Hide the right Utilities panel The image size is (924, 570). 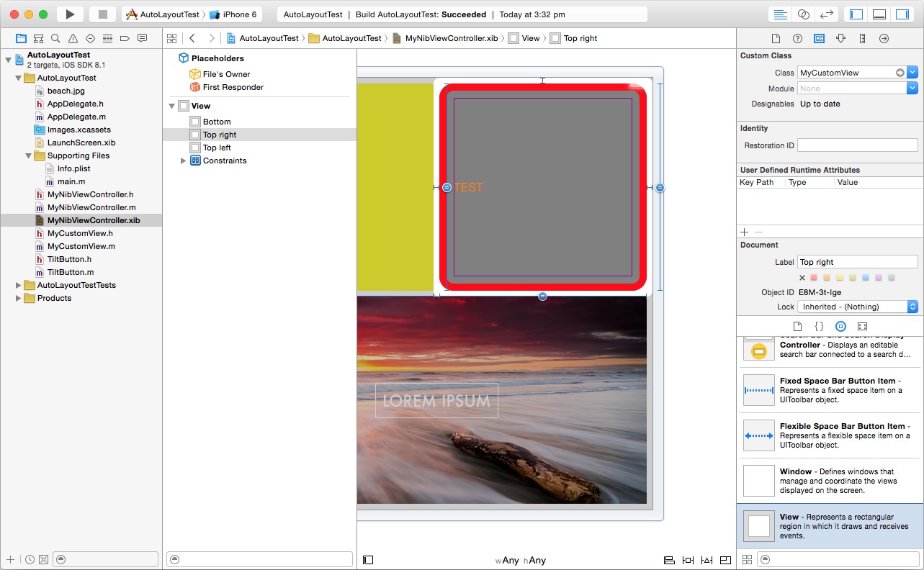coord(902,14)
